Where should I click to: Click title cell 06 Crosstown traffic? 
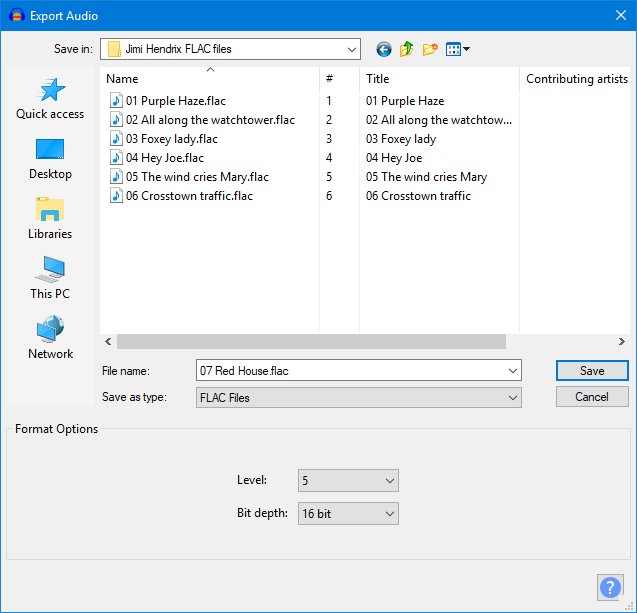tap(418, 196)
